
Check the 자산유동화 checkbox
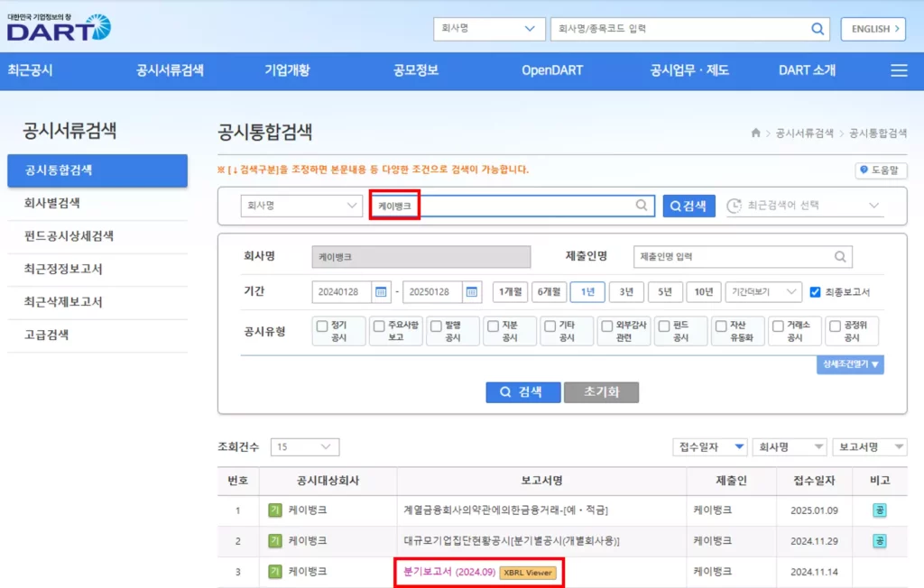(721, 326)
